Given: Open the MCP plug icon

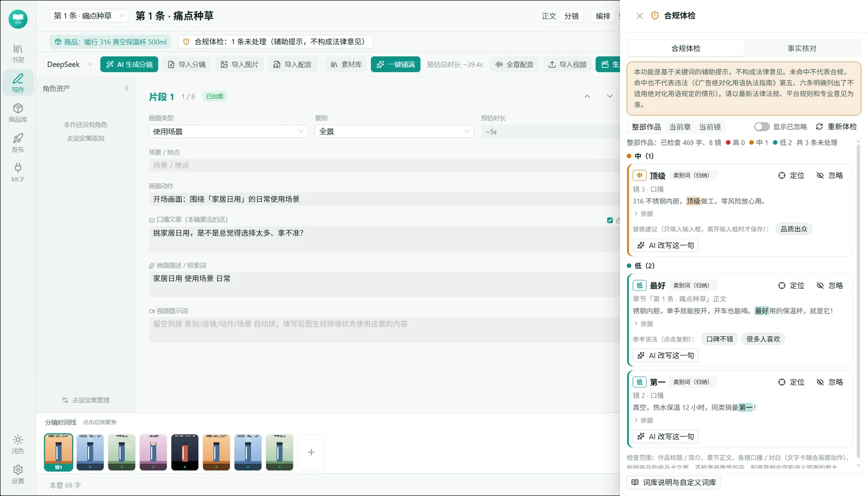Looking at the screenshot, I should pyautogui.click(x=18, y=173).
